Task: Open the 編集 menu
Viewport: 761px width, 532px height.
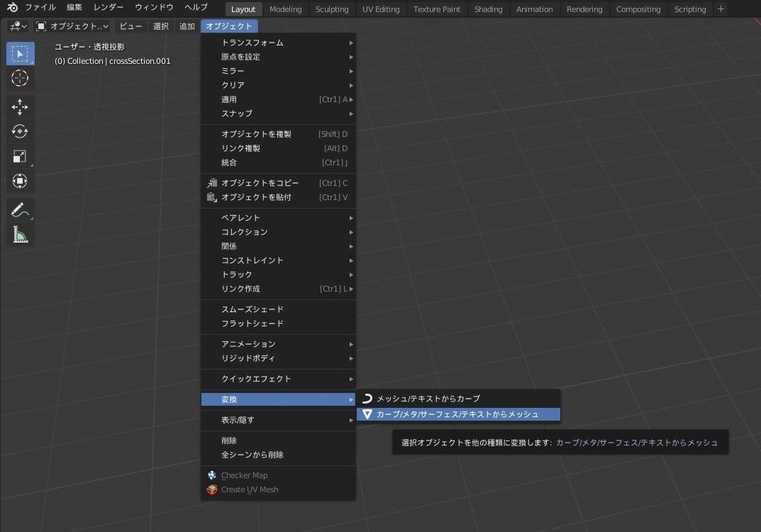Action: coord(74,7)
